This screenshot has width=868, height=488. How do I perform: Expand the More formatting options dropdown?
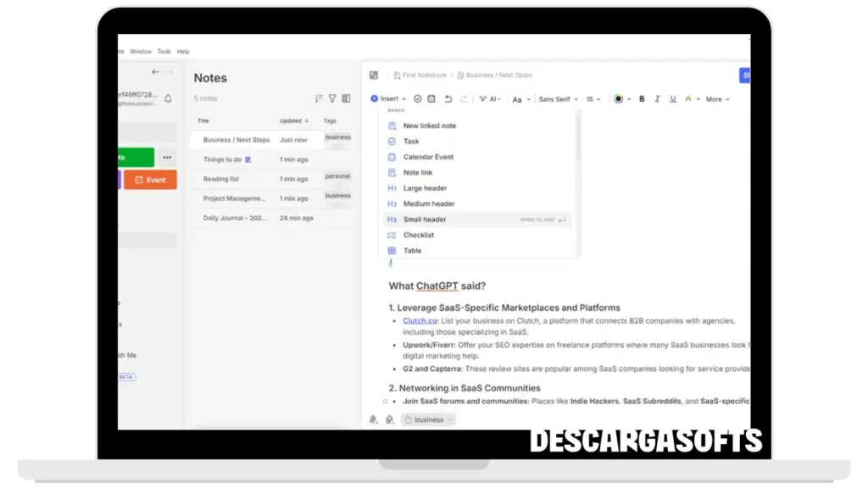717,99
